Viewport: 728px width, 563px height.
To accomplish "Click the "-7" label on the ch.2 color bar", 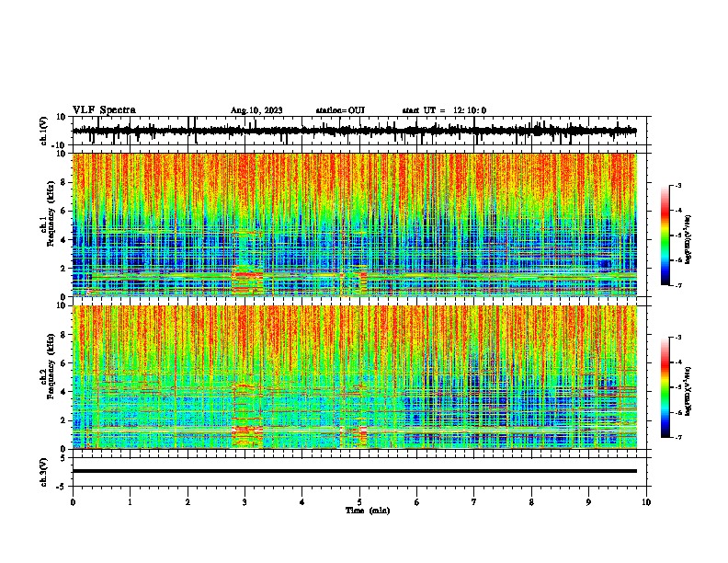I will pyautogui.click(x=678, y=437).
